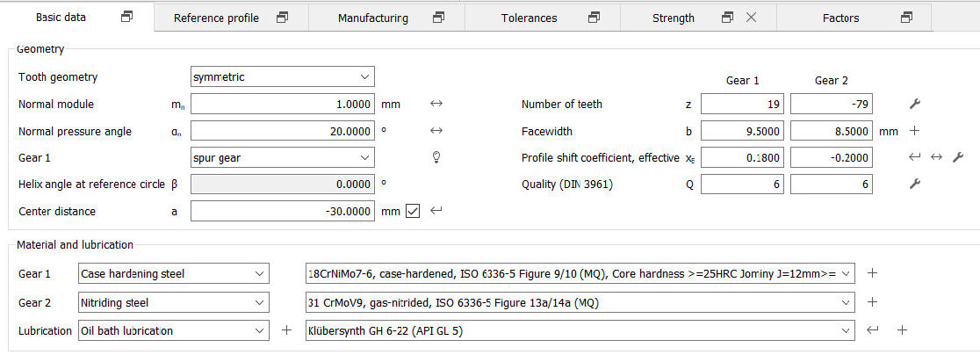Toggle the Center distance fixed checkbox
The width and height of the screenshot is (980, 362).
tap(413, 212)
